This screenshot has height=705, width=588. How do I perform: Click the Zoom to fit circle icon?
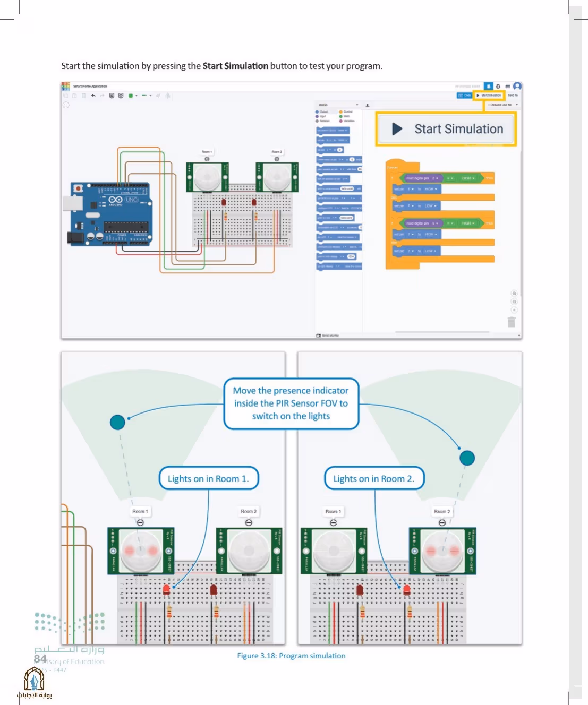point(66,105)
